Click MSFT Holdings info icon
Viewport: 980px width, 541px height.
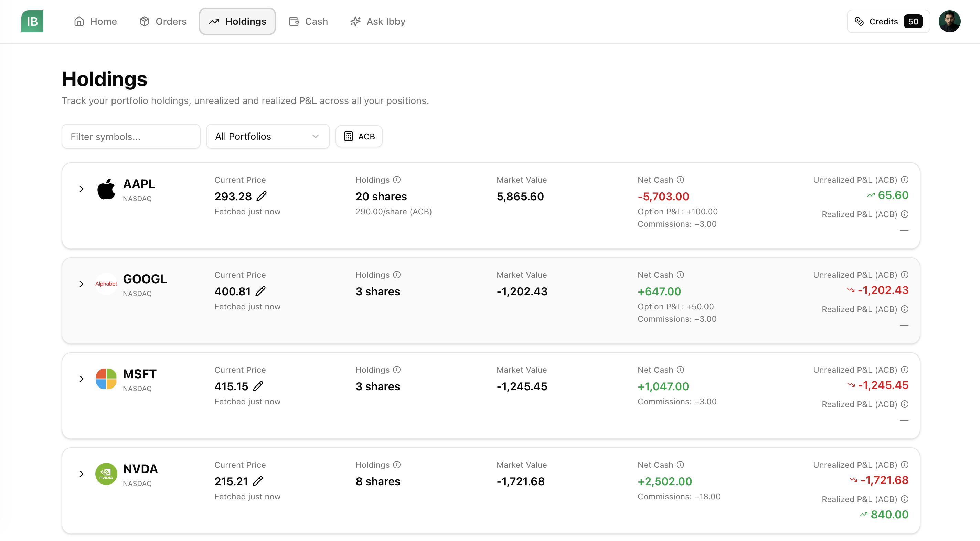point(397,369)
